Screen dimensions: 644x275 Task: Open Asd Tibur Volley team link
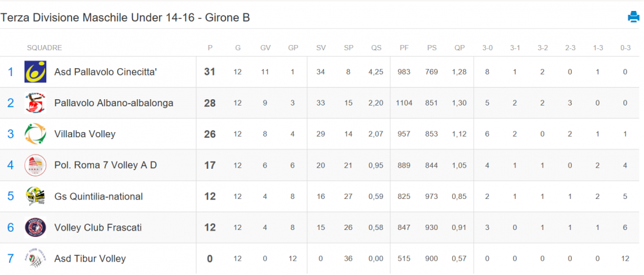click(x=90, y=259)
